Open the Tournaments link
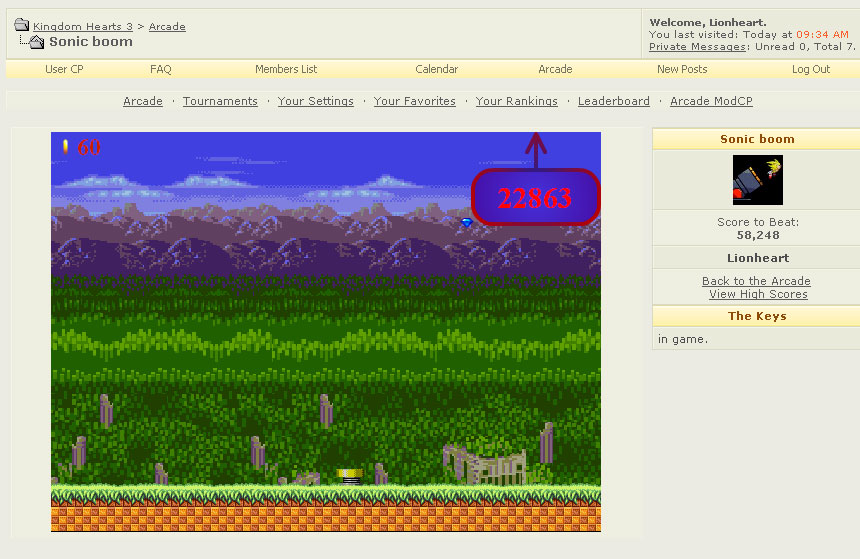Viewport: 860px width, 559px height. pyautogui.click(x=220, y=101)
